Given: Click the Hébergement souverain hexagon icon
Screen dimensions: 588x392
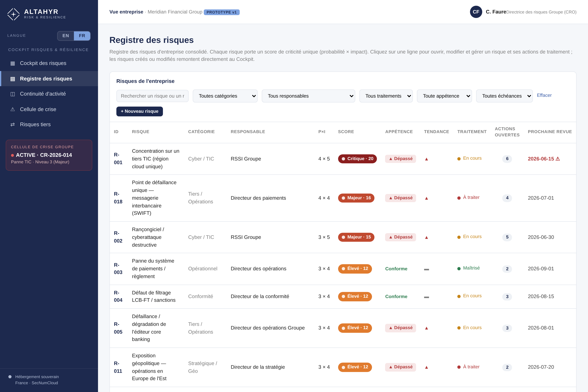Looking at the screenshot, I should point(10,377).
